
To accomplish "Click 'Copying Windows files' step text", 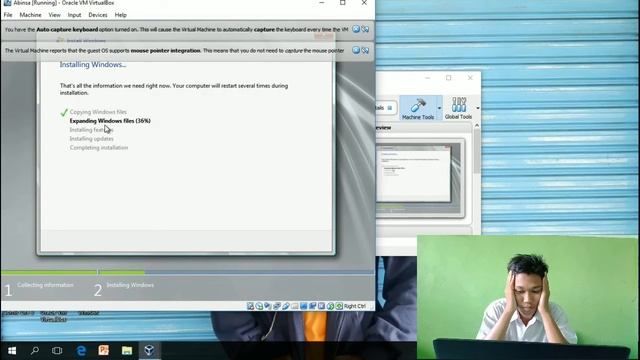I will (x=98, y=112).
